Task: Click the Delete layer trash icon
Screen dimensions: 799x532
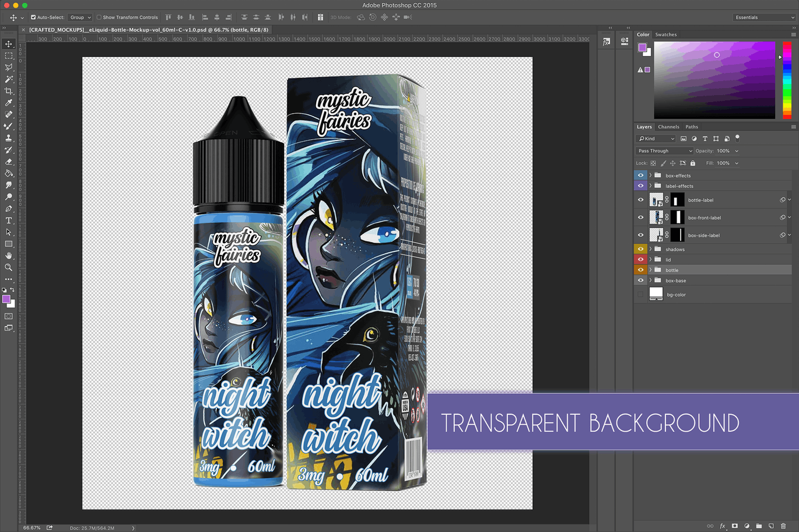Action: coord(784,526)
